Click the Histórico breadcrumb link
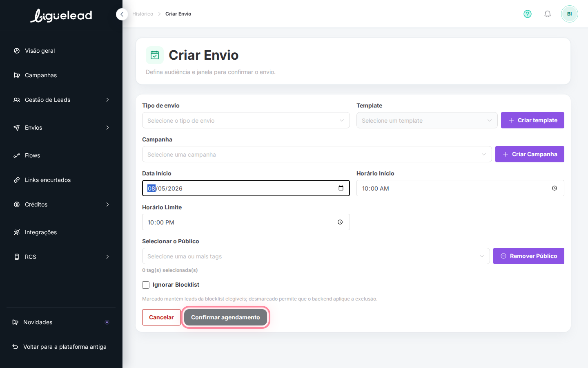The height and width of the screenshot is (368, 588). 143,14
